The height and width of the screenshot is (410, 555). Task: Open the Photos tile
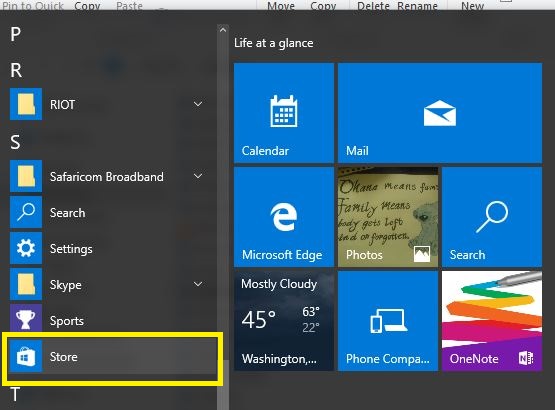point(388,217)
